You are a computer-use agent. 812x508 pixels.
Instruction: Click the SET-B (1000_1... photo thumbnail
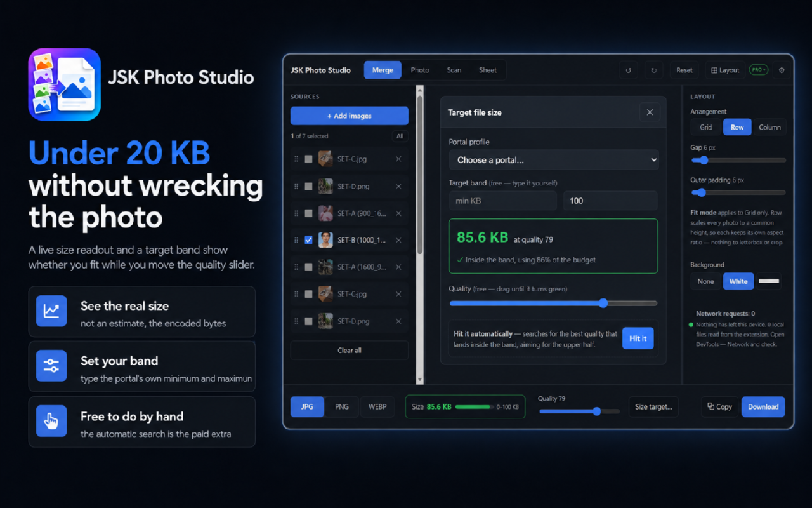tap(325, 240)
